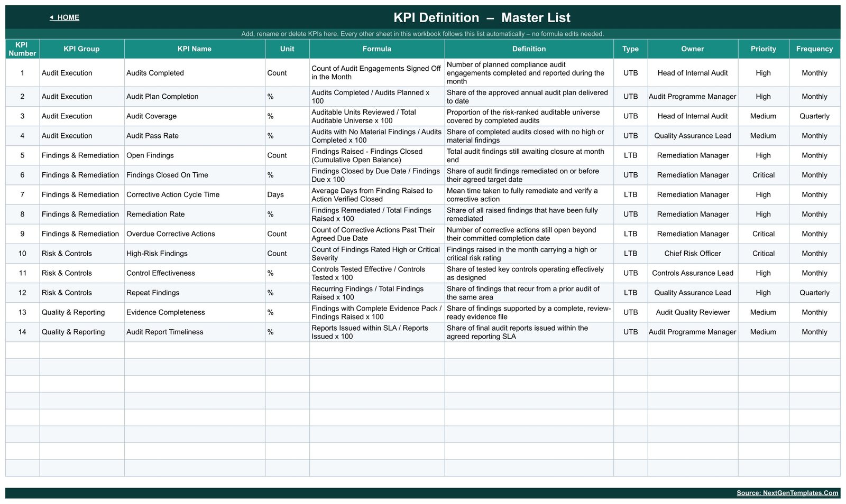Select the Definition column header
Screen dimensions: 846x504
click(x=529, y=49)
